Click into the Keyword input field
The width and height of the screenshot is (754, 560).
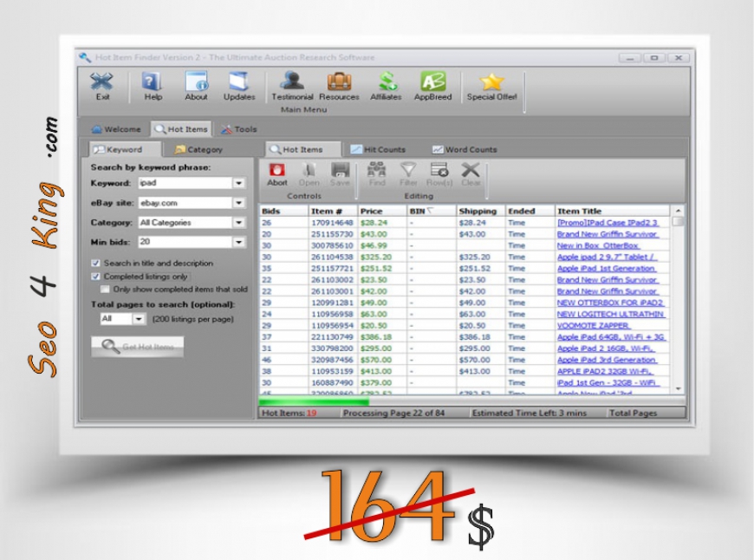(x=185, y=183)
